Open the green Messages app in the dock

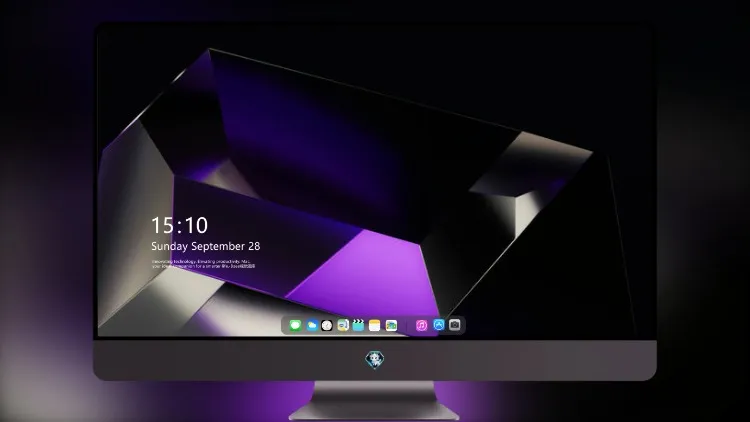pos(295,325)
